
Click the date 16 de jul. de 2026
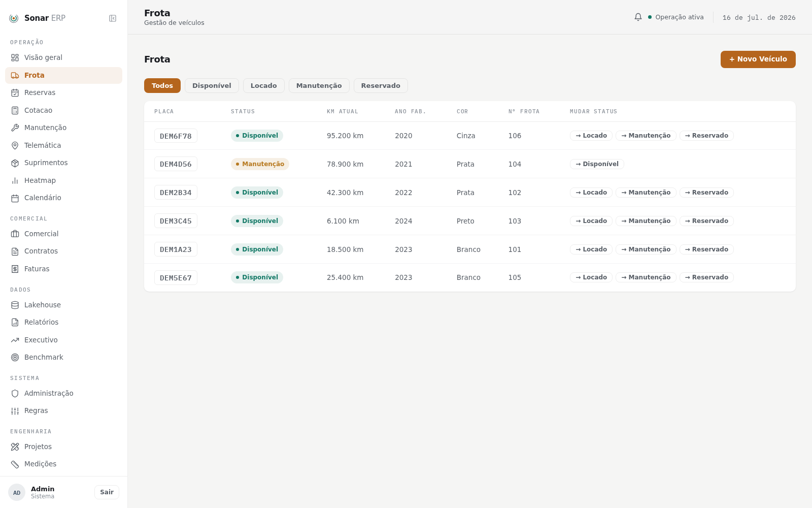[759, 18]
